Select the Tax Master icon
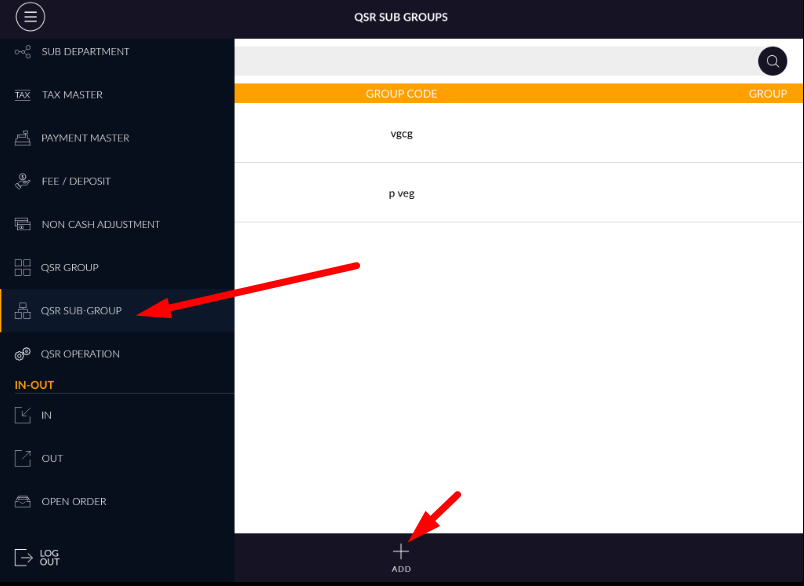This screenshot has height=586, width=804. point(23,95)
